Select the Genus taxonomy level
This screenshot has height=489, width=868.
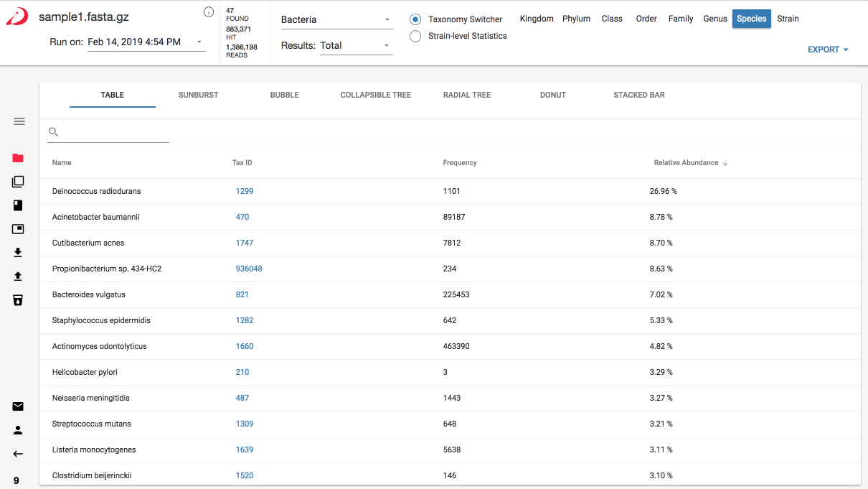click(x=715, y=19)
